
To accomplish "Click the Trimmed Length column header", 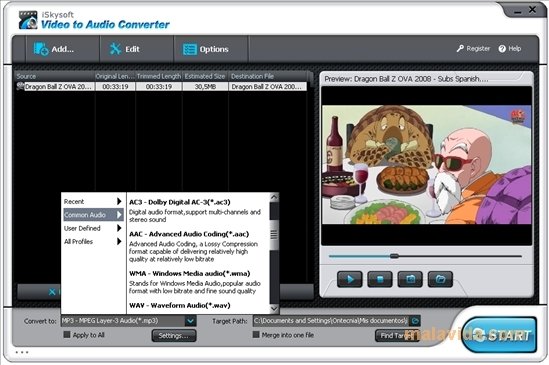I will 159,76.
